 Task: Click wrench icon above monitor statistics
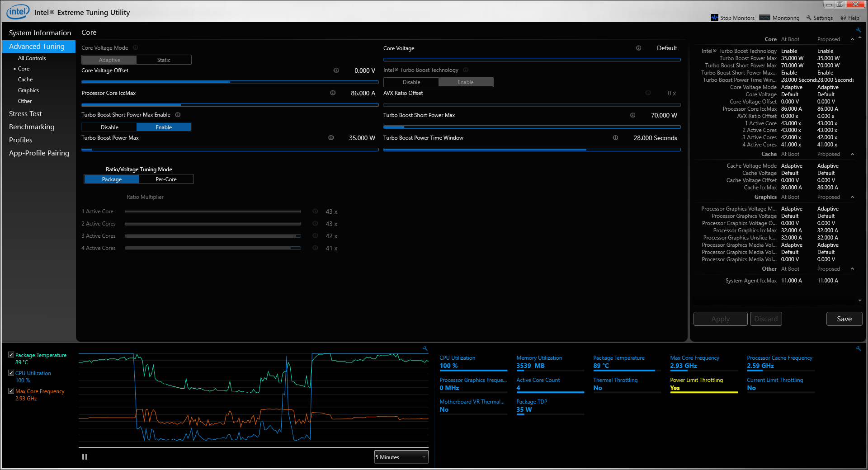[859, 348]
